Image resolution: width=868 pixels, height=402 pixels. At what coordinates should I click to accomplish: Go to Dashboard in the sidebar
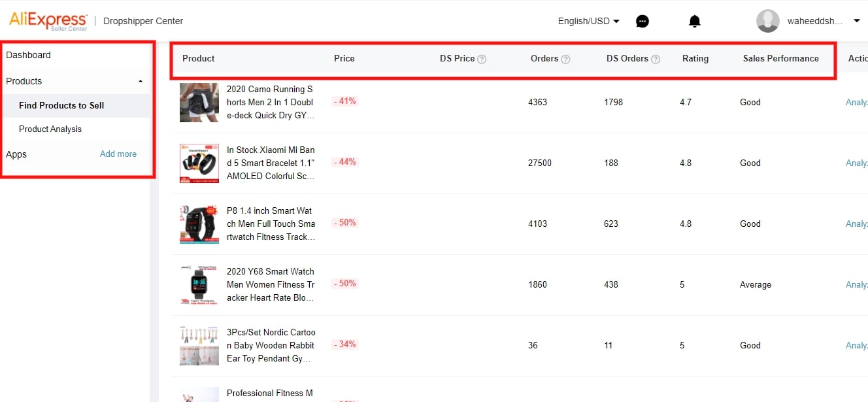click(28, 55)
